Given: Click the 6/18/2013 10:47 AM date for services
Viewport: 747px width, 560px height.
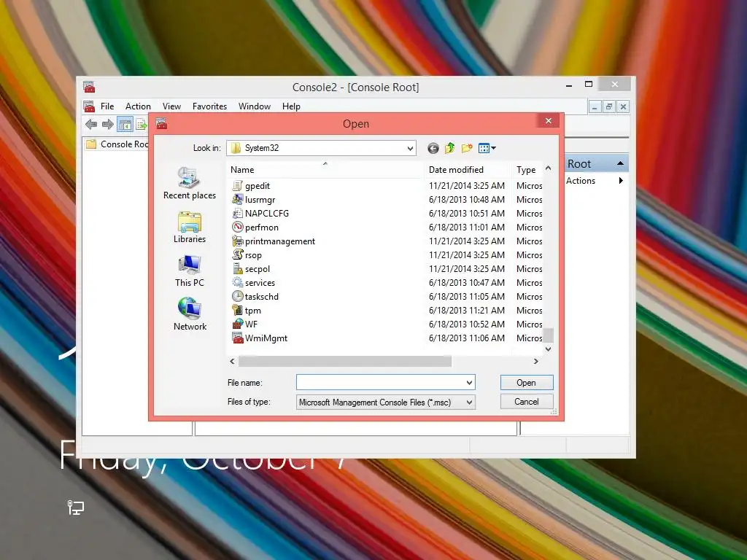Looking at the screenshot, I should 467,282.
